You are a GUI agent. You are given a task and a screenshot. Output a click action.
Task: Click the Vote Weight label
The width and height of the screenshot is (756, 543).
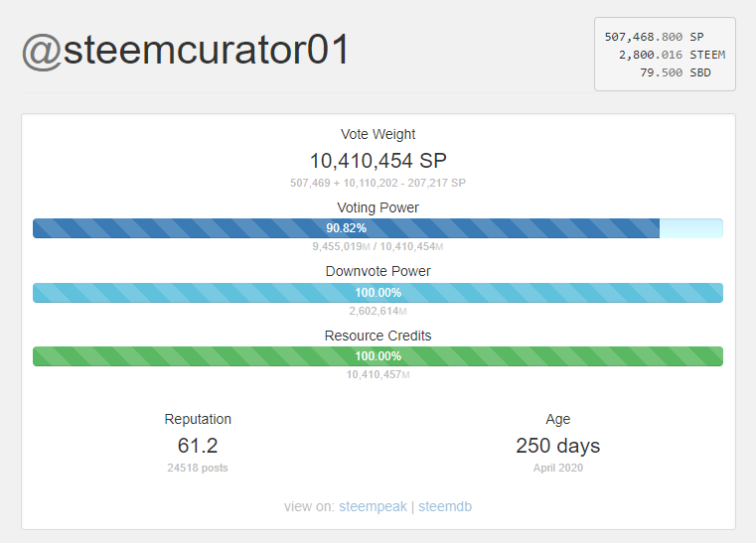(x=378, y=134)
